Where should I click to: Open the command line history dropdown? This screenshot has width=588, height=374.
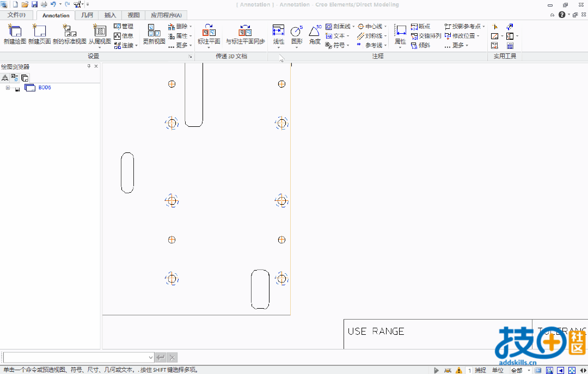click(x=150, y=358)
